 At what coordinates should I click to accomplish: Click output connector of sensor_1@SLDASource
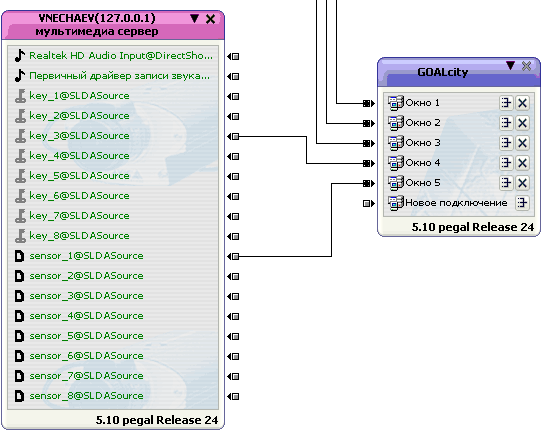233,256
